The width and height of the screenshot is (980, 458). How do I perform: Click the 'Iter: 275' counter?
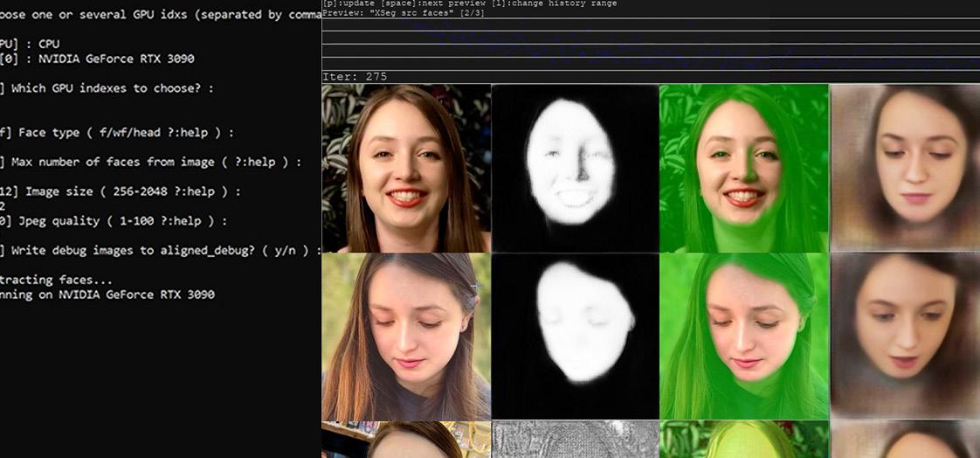pyautogui.click(x=355, y=77)
